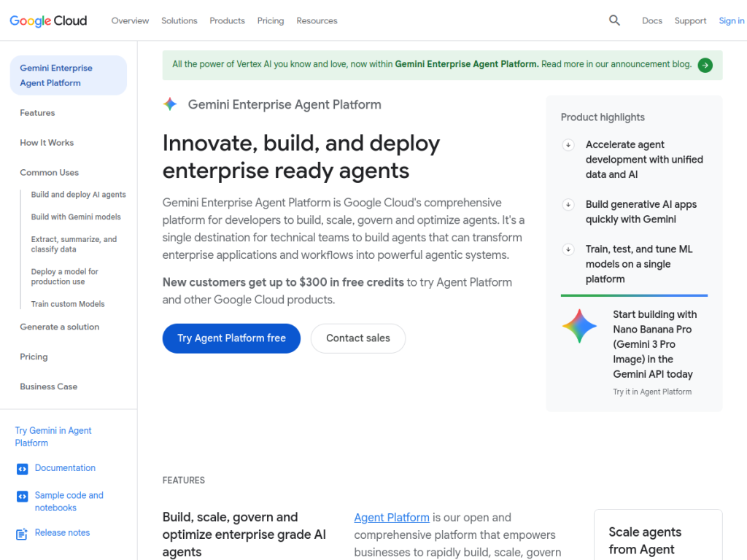
Task: Expand 'Accelerate agent development' down-arrow icon
Action: pyautogui.click(x=568, y=145)
